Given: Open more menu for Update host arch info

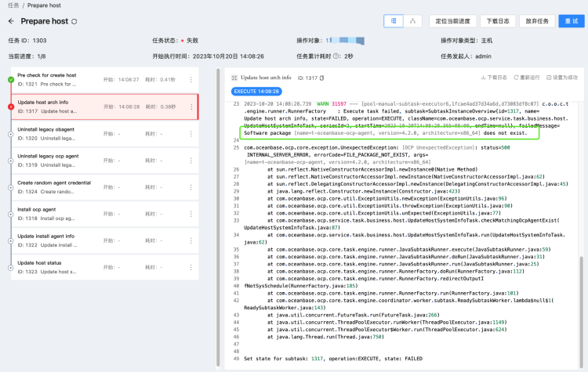Looking at the screenshot, I should point(191,107).
